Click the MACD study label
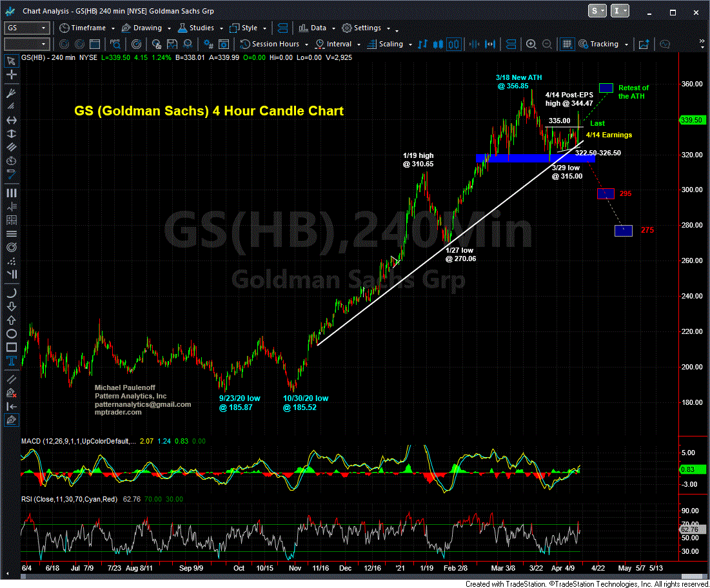 (x=78, y=441)
